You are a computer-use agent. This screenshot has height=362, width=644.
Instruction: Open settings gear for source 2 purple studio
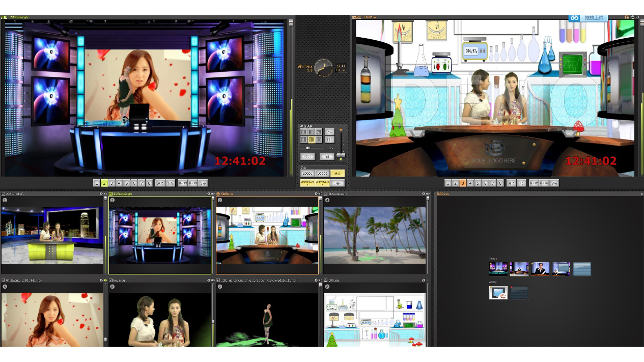tap(209, 194)
